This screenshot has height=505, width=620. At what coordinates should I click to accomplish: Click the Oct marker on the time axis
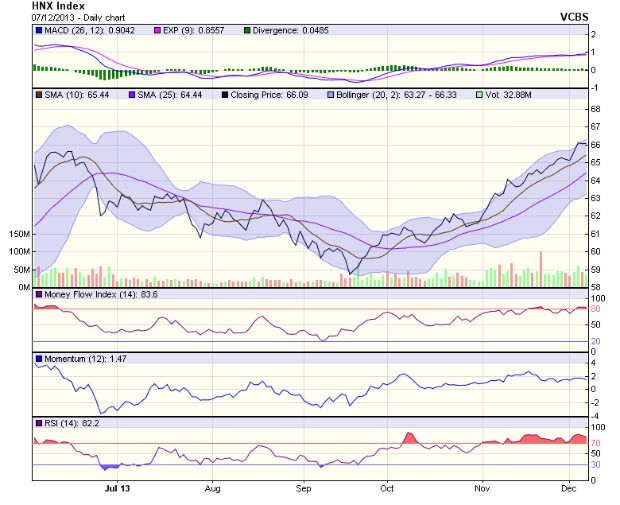point(385,492)
